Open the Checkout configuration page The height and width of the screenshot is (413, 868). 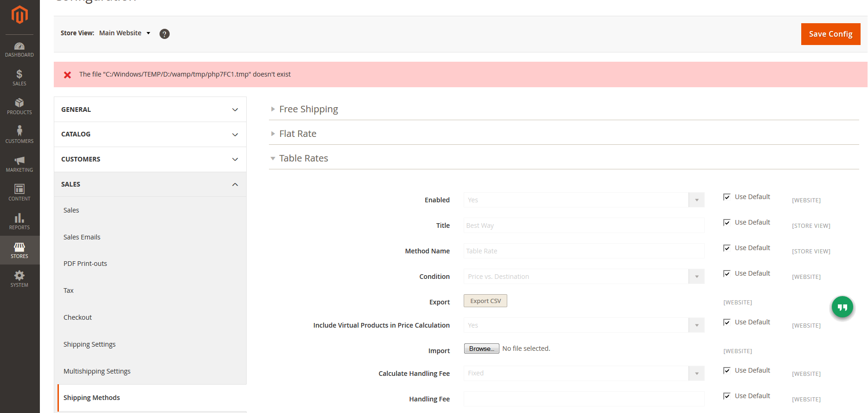click(78, 317)
